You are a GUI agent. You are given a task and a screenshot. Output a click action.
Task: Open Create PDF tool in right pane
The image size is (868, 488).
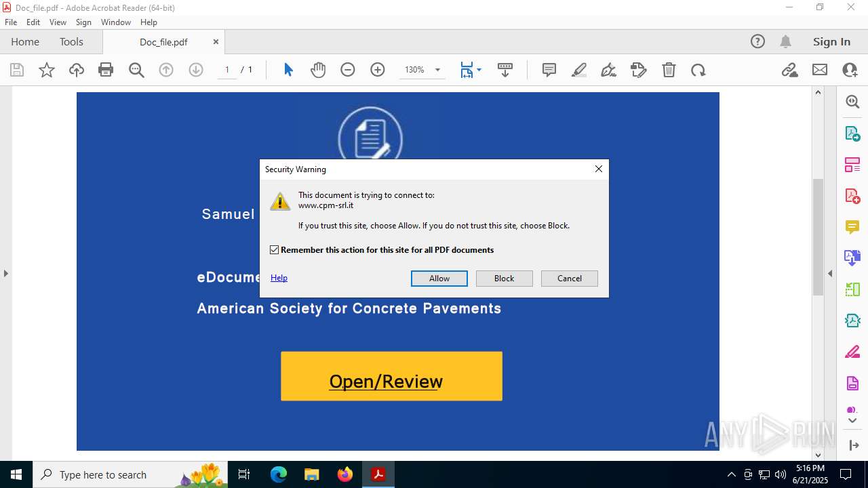point(852,196)
